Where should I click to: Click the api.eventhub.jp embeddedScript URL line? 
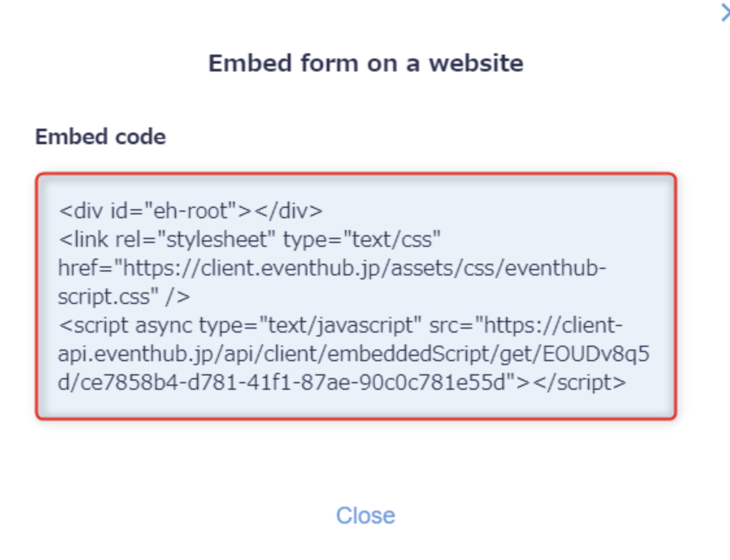coord(354,354)
